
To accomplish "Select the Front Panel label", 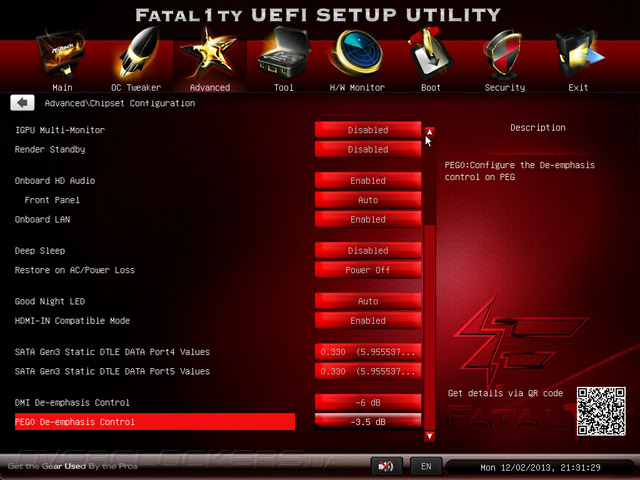I will [x=52, y=200].
